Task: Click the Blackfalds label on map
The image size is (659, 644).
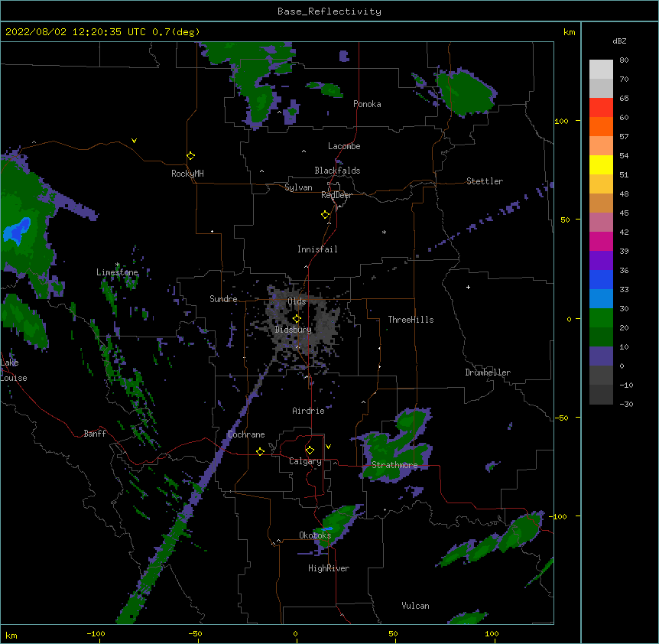Action: pyautogui.click(x=337, y=171)
